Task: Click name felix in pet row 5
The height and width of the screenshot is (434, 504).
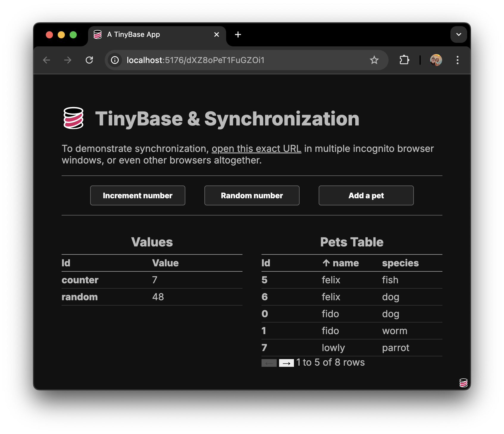Action: pyautogui.click(x=331, y=280)
